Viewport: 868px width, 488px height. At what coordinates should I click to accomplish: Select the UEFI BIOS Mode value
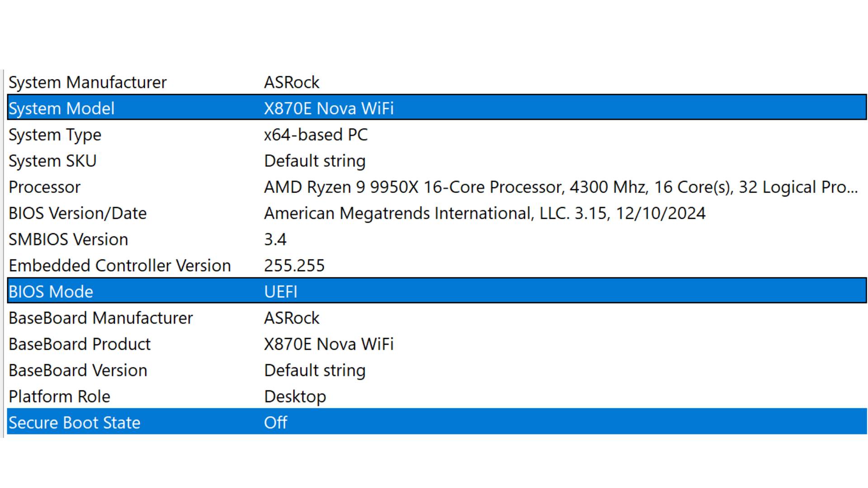(281, 292)
